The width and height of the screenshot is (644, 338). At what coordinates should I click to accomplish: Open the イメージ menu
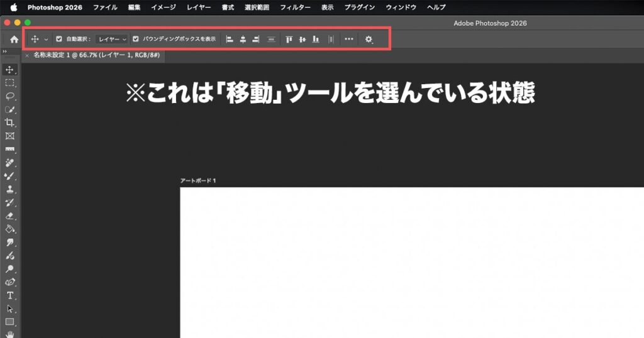tap(164, 8)
